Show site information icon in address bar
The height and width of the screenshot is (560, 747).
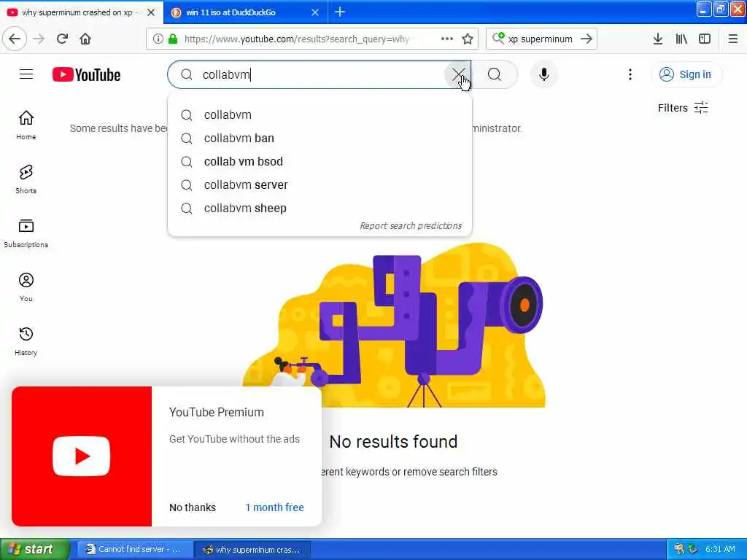[x=158, y=39]
